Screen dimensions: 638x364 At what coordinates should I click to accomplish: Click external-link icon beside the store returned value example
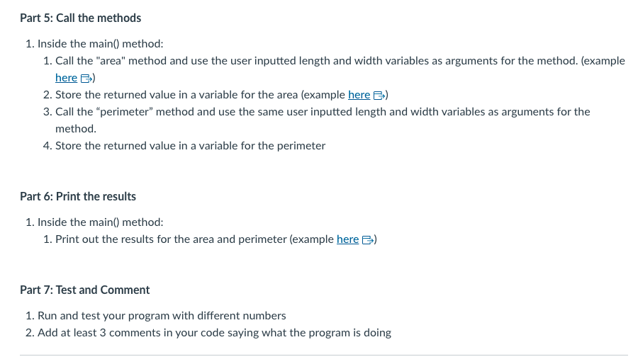click(379, 96)
